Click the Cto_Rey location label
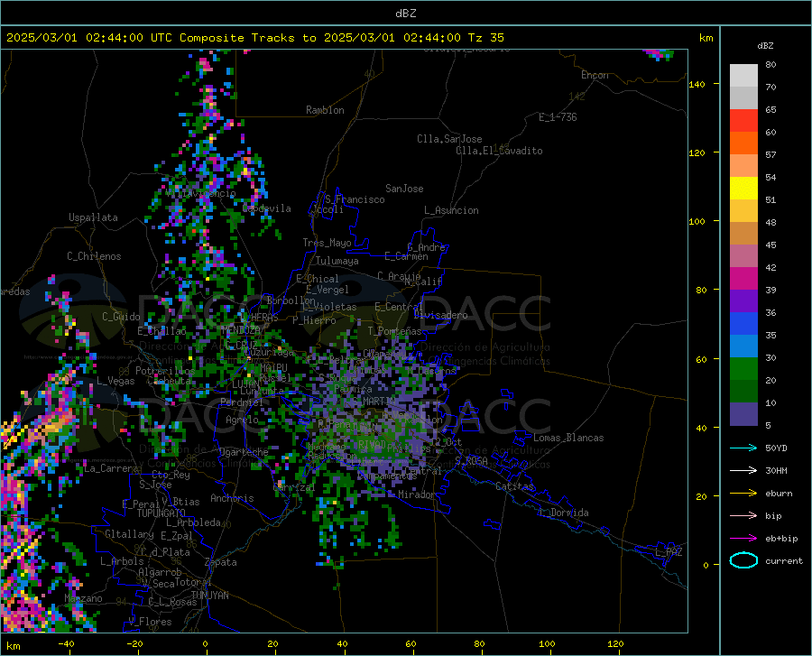 point(171,475)
